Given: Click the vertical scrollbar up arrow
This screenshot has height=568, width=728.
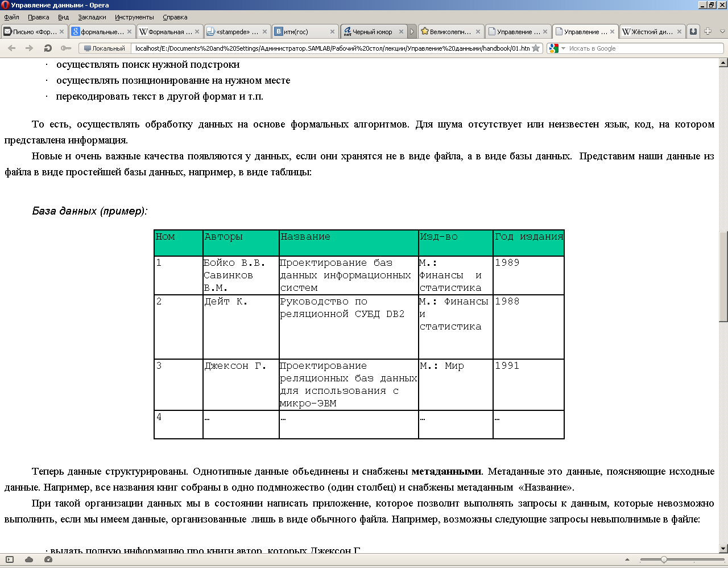Looking at the screenshot, I should 723,63.
